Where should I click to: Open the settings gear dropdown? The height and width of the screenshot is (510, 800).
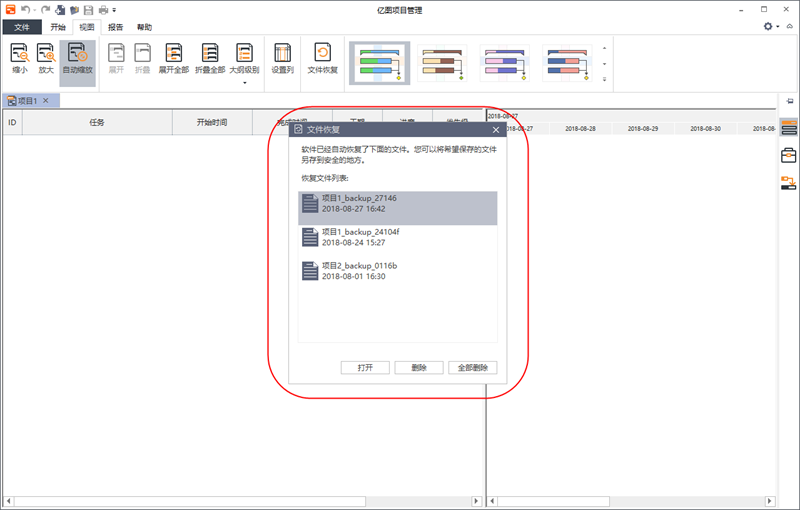tap(770, 26)
